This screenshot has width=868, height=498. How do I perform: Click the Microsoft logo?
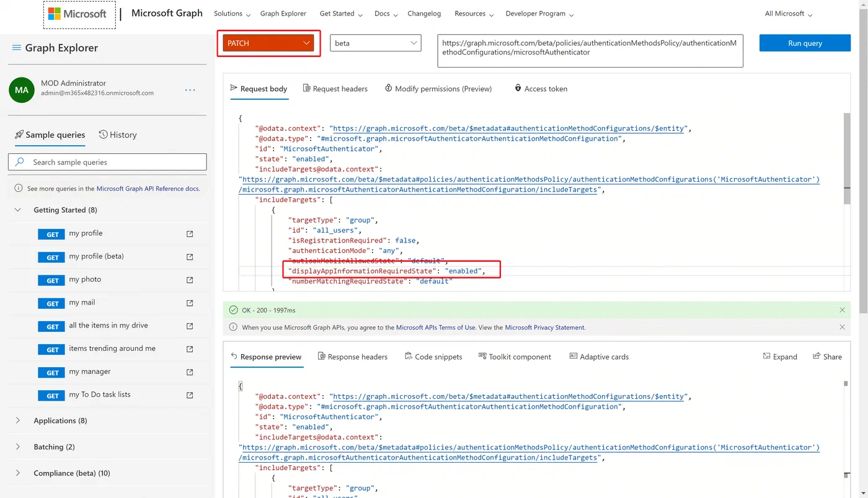click(78, 14)
